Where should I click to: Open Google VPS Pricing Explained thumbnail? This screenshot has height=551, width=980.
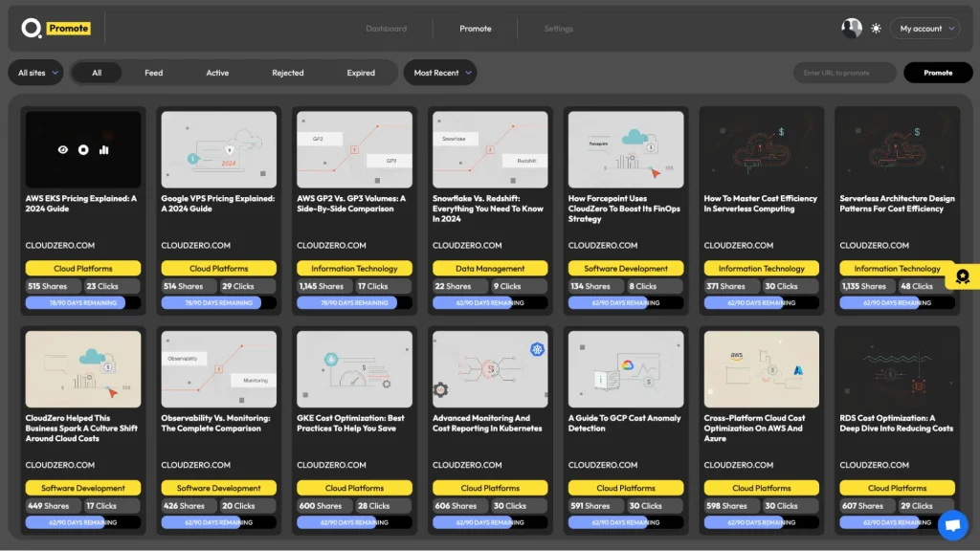219,150
